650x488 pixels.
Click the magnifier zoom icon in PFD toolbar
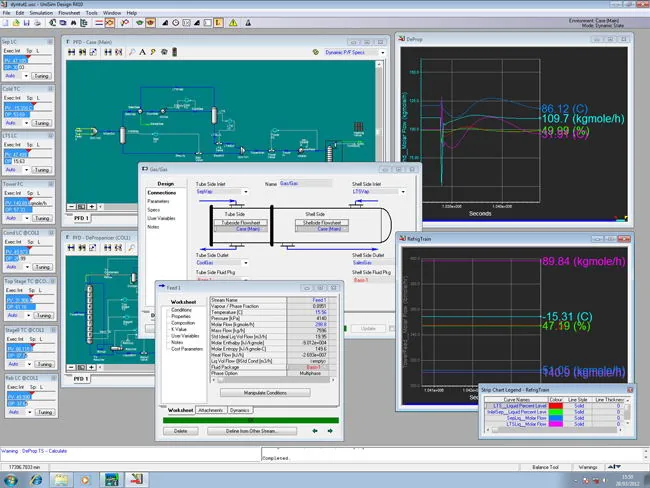tap(132, 52)
